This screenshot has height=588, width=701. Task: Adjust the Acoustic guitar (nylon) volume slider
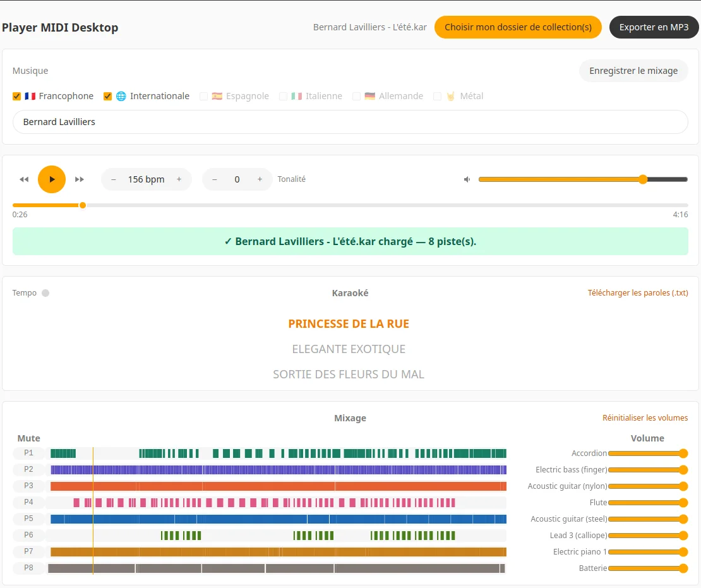click(648, 486)
